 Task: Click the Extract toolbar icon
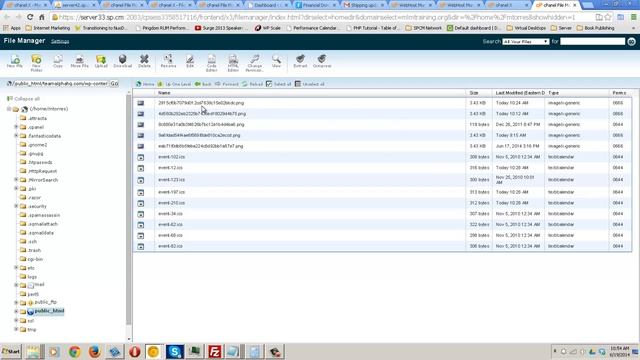(x=300, y=61)
